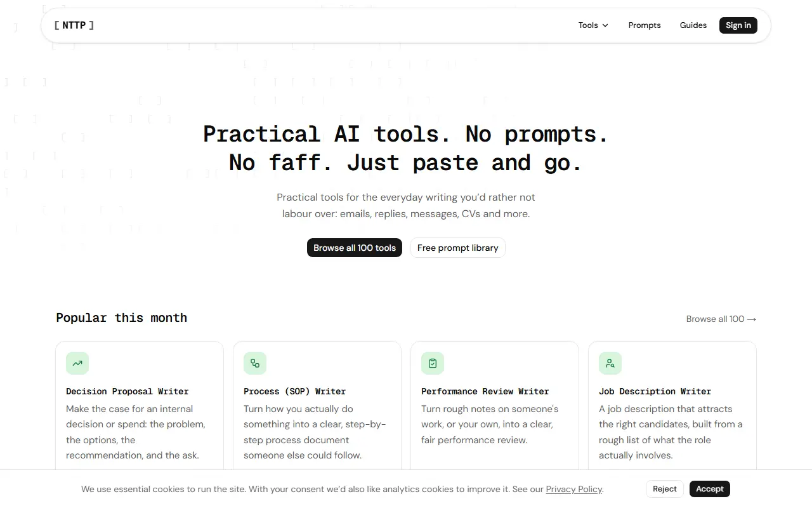Viewport: 812px width, 508px height.
Task: Click the Performance Review Writer clipboard icon
Action: (x=433, y=363)
